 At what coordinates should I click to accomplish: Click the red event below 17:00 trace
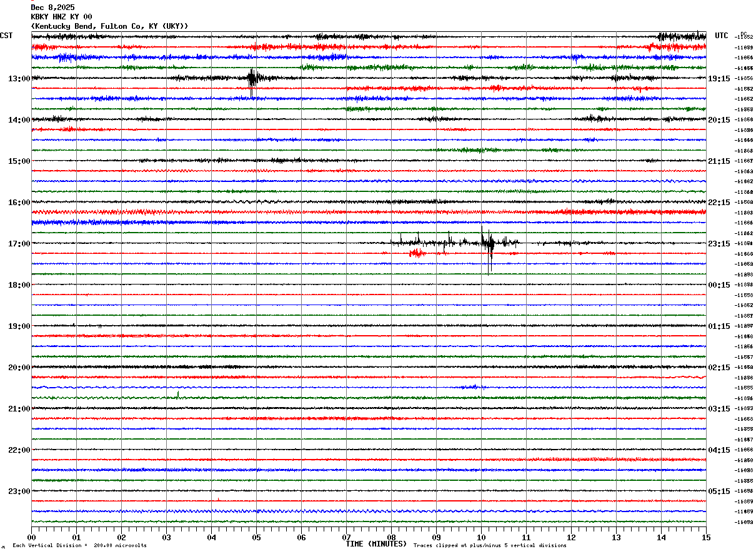point(417,253)
